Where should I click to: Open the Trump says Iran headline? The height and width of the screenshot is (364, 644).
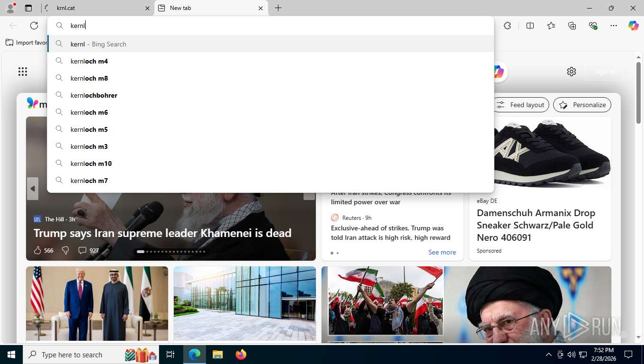tap(162, 233)
